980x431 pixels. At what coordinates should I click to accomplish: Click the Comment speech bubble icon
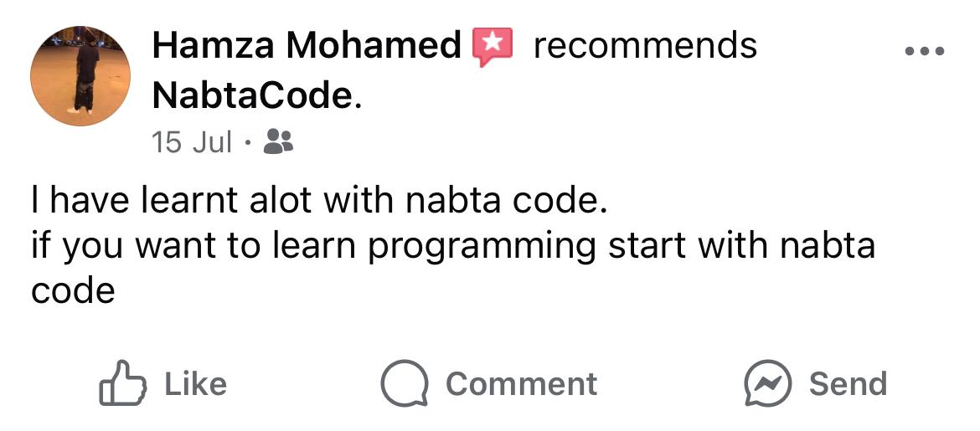(x=404, y=384)
